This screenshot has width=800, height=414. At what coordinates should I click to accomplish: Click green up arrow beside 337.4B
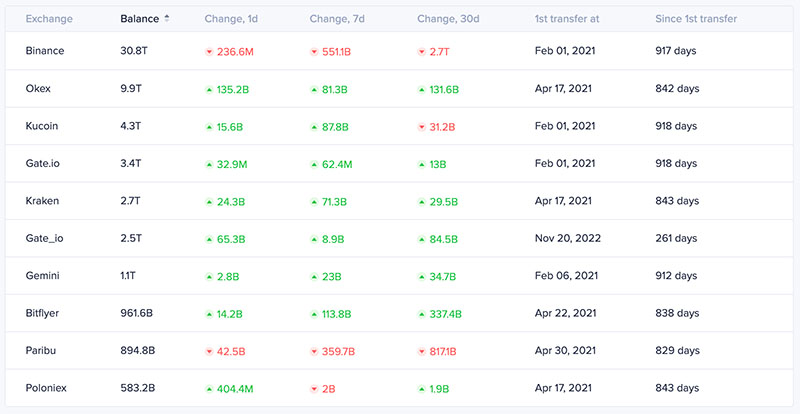421,314
